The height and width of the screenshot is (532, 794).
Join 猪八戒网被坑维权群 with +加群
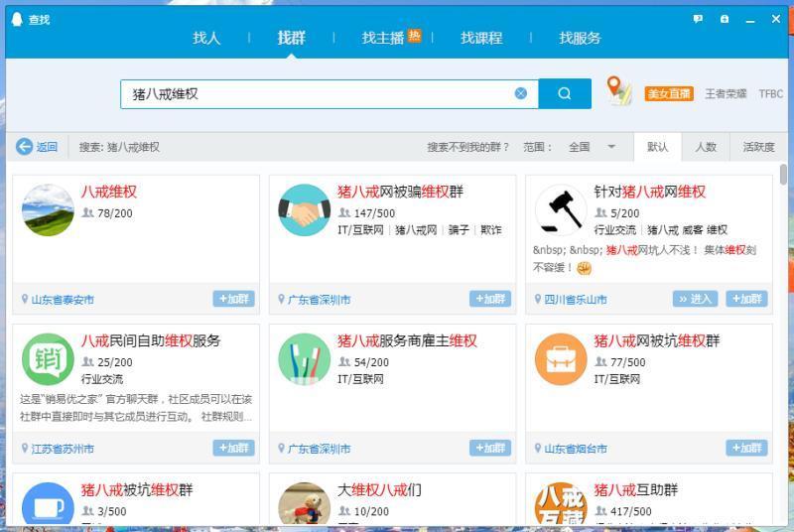747,448
